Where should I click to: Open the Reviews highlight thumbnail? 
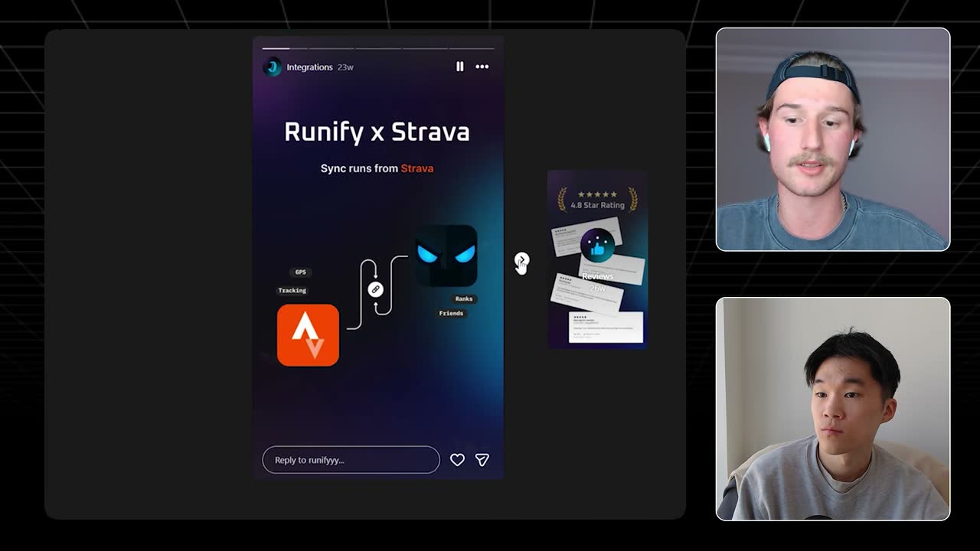click(x=597, y=259)
